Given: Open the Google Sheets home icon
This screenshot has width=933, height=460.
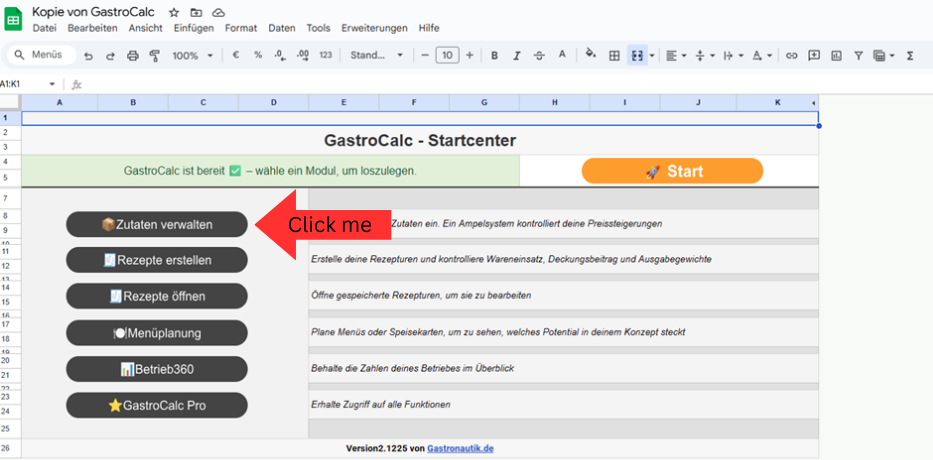Looking at the screenshot, I should pyautogui.click(x=13, y=20).
